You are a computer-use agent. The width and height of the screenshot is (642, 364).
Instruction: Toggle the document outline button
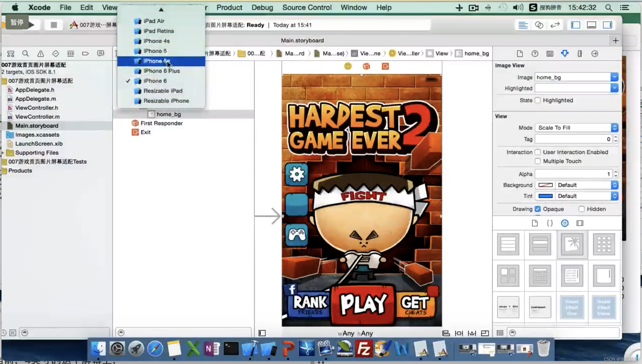pos(262,333)
